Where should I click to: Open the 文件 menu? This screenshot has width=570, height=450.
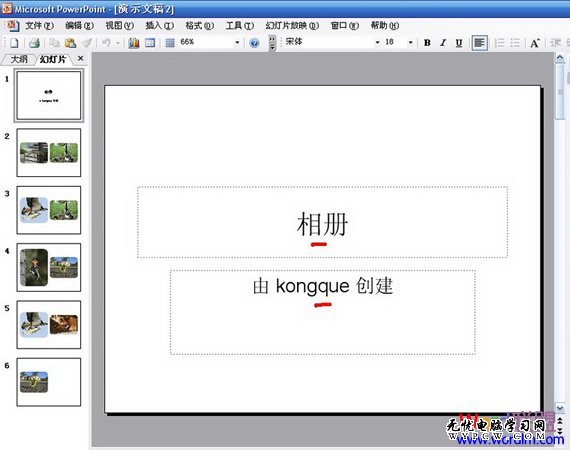(39, 25)
